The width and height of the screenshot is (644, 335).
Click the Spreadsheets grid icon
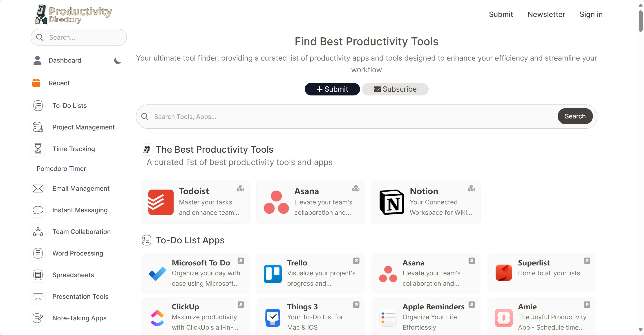click(x=38, y=275)
